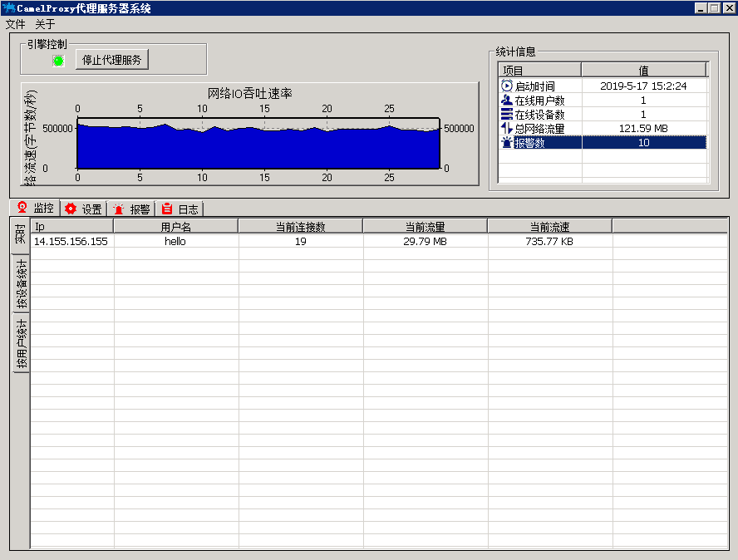
Task: Sort by the Ip column header
Action: pyautogui.click(x=72, y=226)
